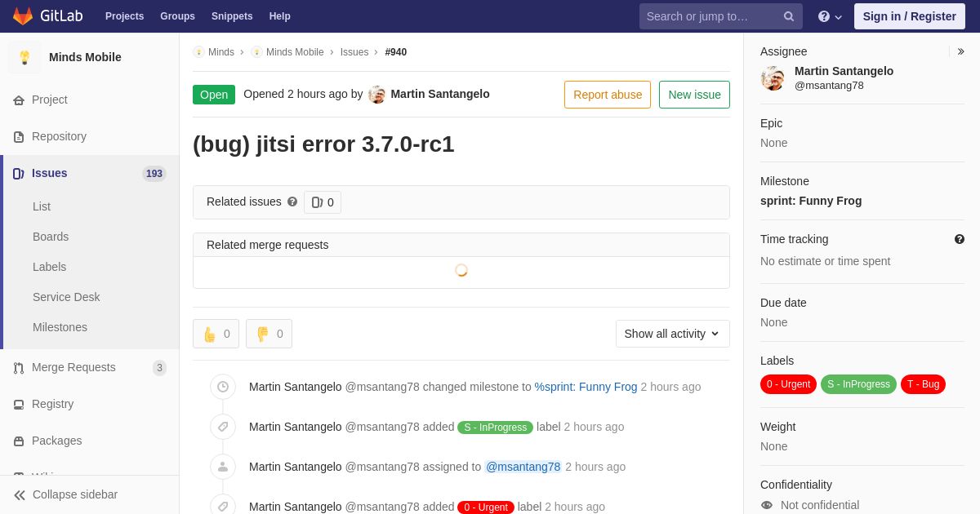Click the label tag icon on InProgress activity
Image resolution: width=980 pixels, height=514 pixels.
pos(223,427)
